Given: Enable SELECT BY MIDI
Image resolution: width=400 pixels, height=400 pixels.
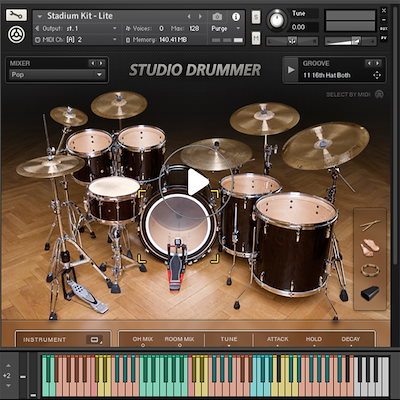Looking at the screenshot, I should coord(354,95).
